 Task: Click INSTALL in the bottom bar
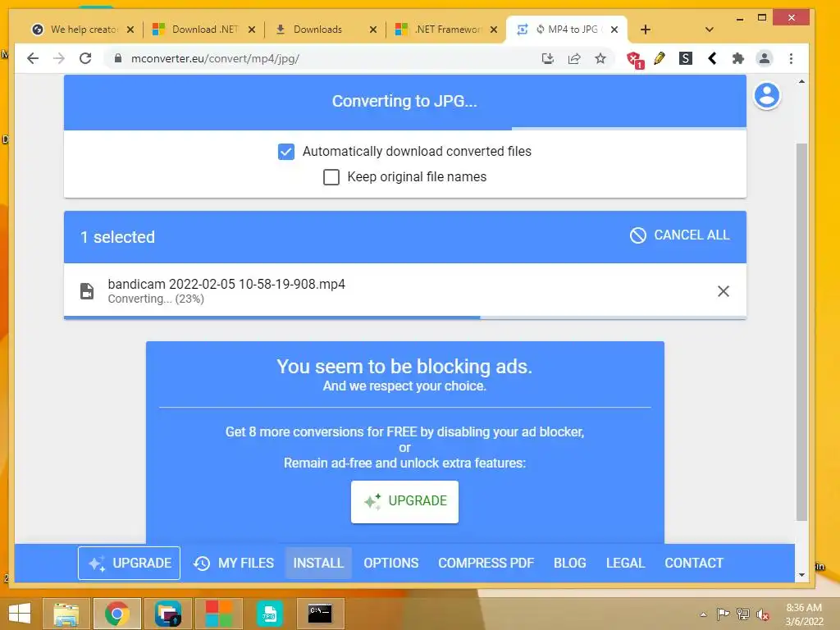pos(318,563)
